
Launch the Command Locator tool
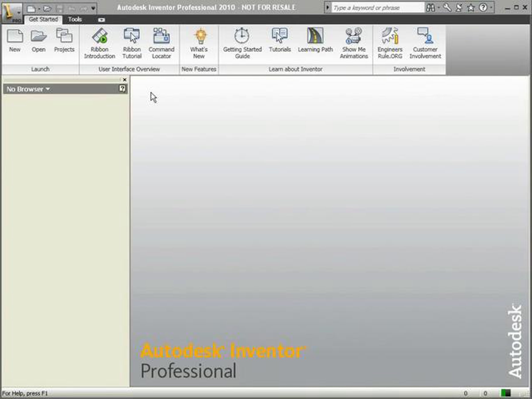coord(161,43)
